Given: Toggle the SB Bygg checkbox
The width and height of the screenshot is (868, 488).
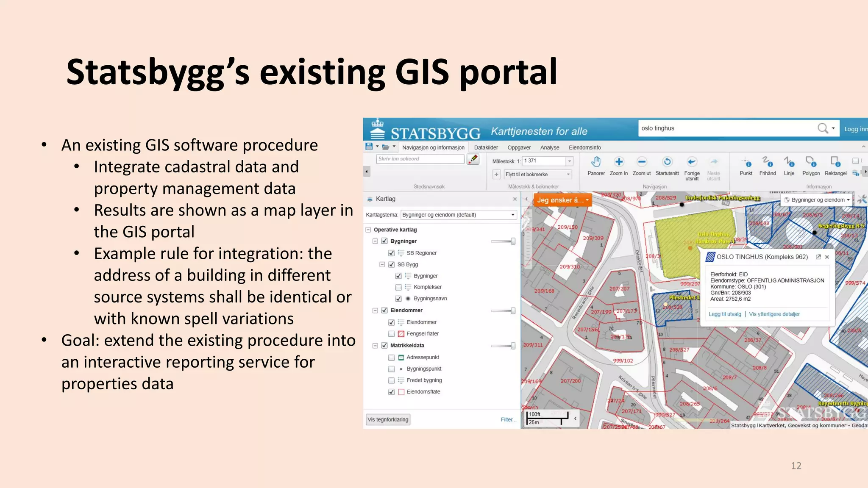Looking at the screenshot, I should click(x=391, y=264).
